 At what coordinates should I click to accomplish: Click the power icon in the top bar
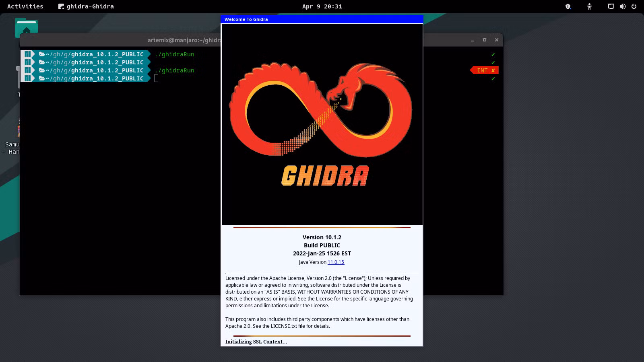(634, 6)
